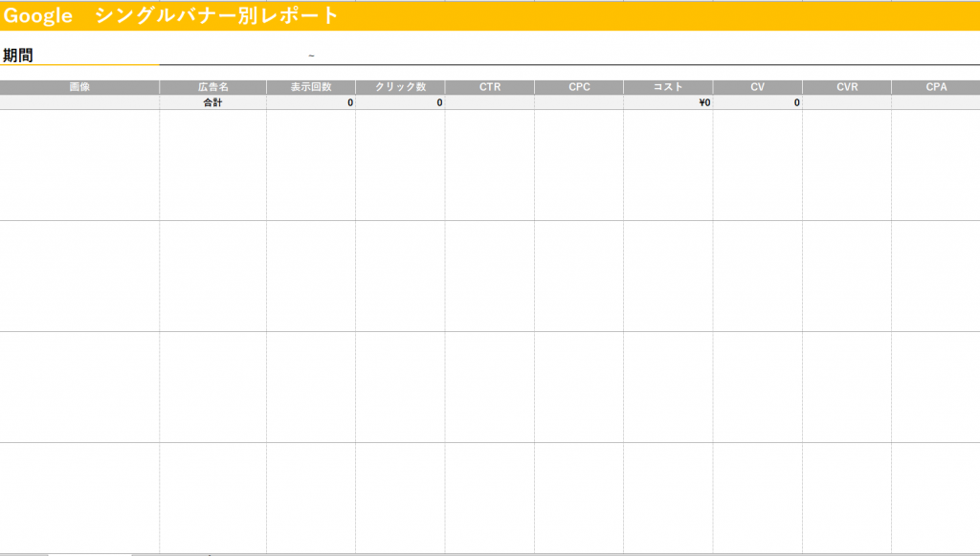Click the ¥0 cost total cell
The width and height of the screenshot is (980, 556).
pyautogui.click(x=668, y=102)
